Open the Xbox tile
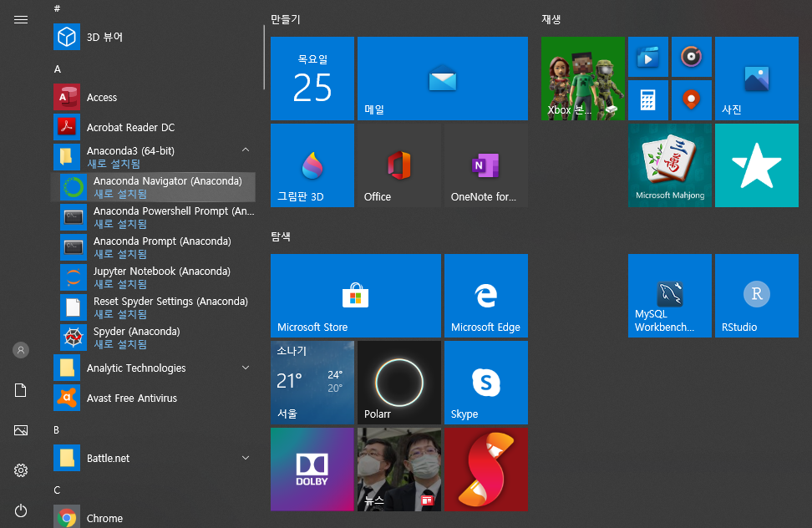The width and height of the screenshot is (812, 528). click(583, 79)
